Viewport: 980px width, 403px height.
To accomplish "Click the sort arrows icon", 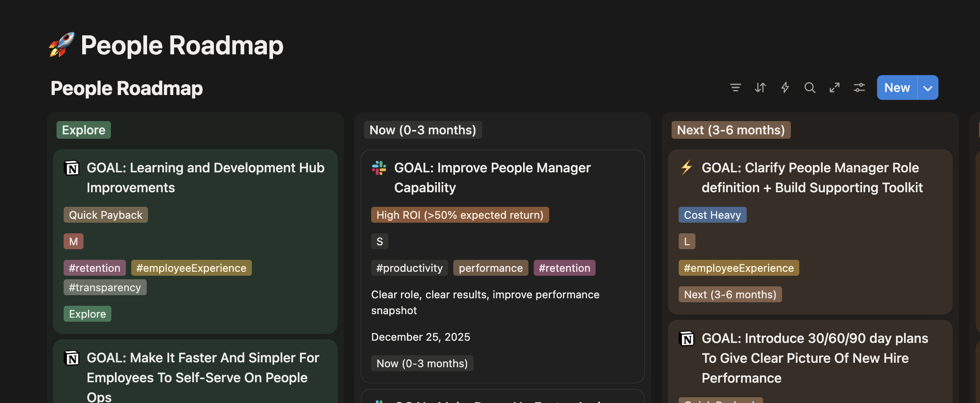I will (x=760, y=87).
